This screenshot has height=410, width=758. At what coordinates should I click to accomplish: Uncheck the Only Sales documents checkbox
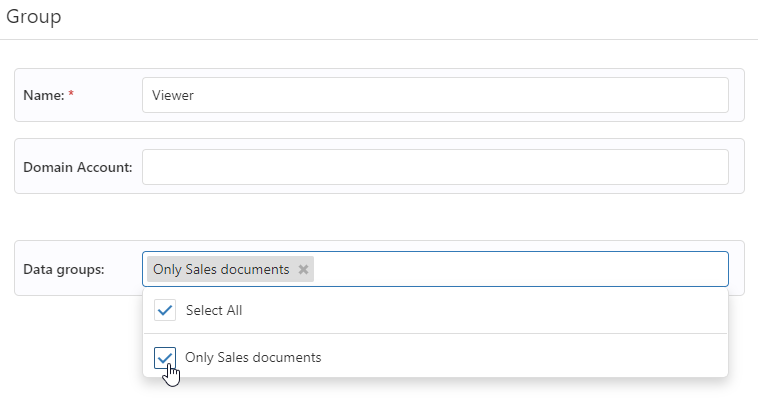coord(165,358)
